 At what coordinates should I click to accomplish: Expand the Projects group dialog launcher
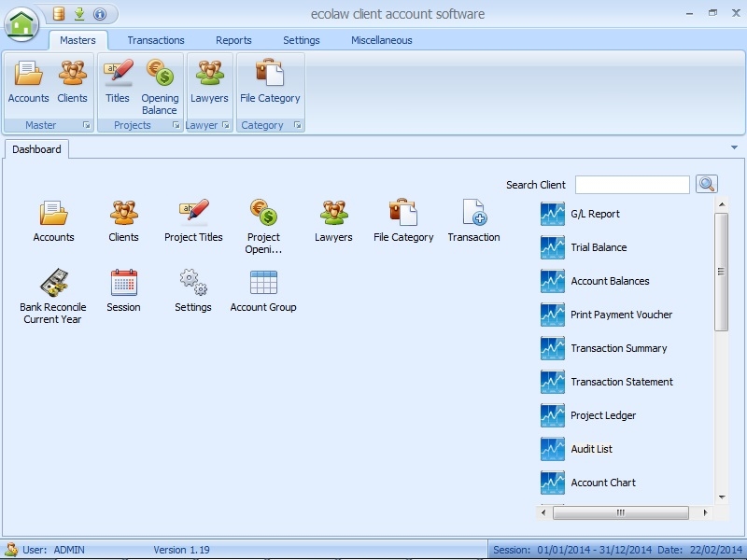tap(176, 125)
